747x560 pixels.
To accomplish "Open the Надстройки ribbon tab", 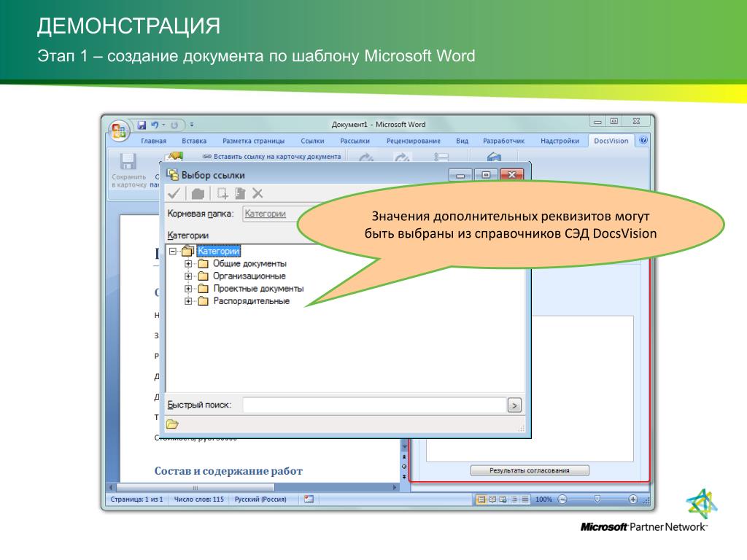I will [560, 141].
